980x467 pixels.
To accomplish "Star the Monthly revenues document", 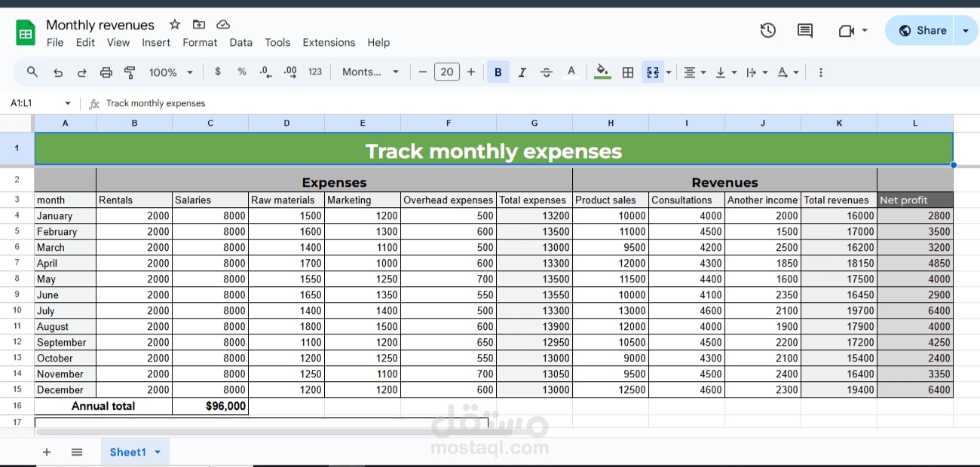I will [175, 24].
